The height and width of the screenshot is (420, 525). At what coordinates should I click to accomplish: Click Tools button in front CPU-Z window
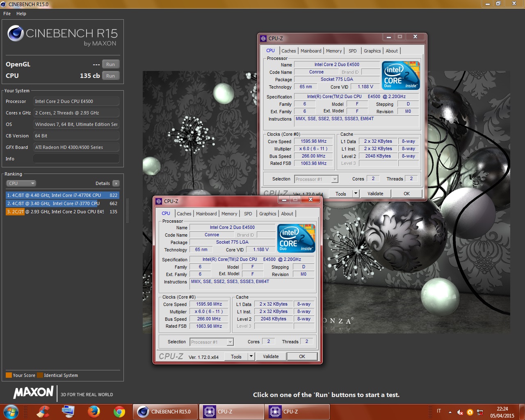coord(236,357)
